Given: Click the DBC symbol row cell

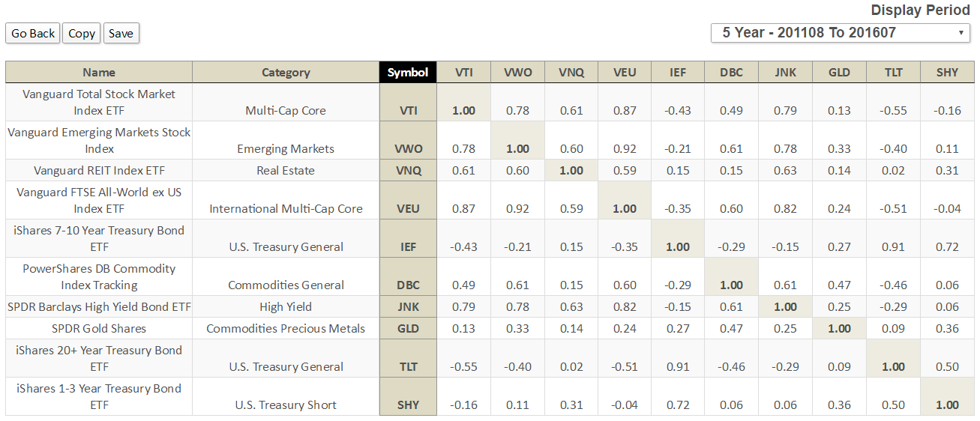Looking at the screenshot, I should (x=409, y=285).
